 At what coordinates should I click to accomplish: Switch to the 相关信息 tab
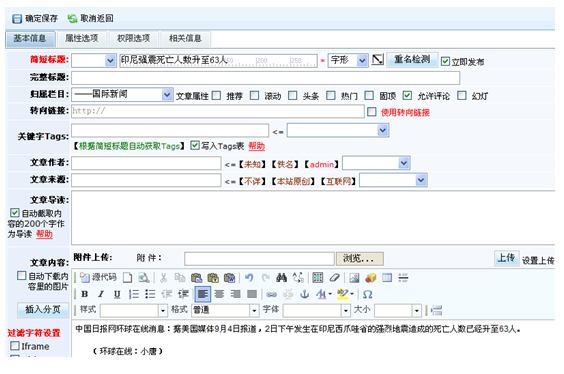pos(185,38)
